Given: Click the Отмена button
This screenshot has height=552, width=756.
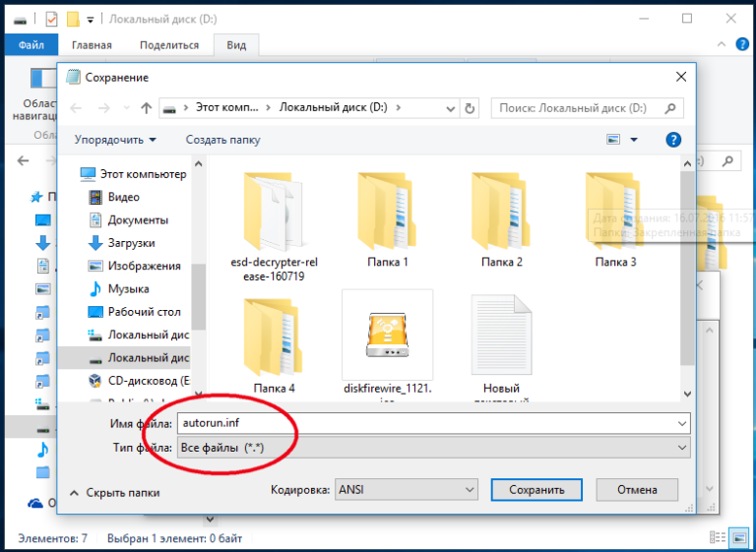Looking at the screenshot, I should [637, 490].
